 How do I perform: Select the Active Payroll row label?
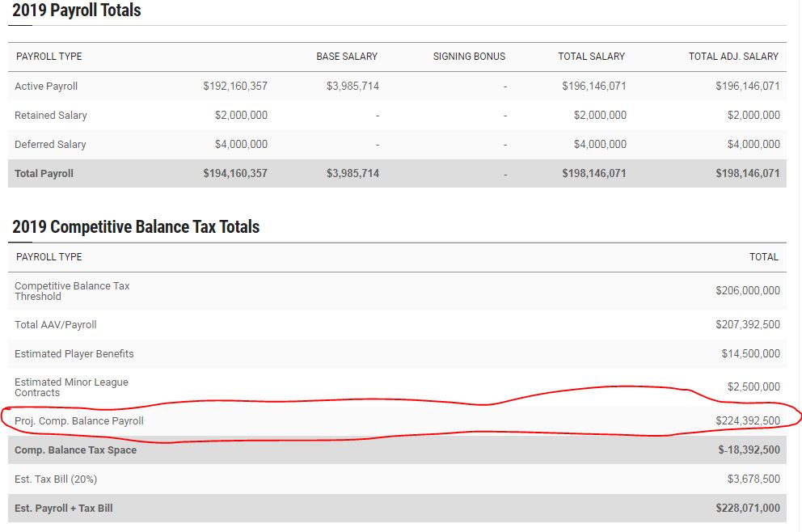[46, 87]
